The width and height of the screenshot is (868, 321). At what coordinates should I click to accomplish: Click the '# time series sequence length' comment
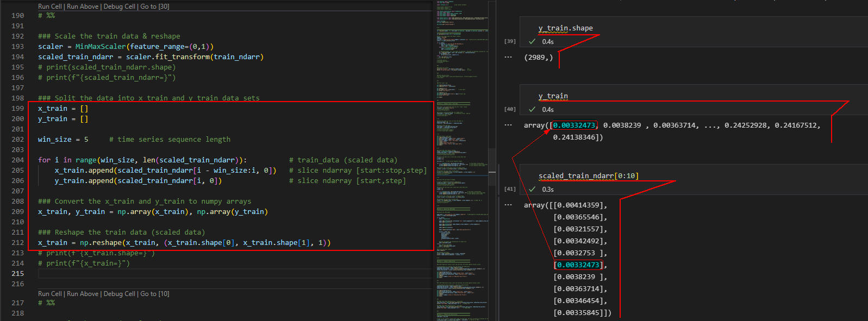(x=170, y=140)
